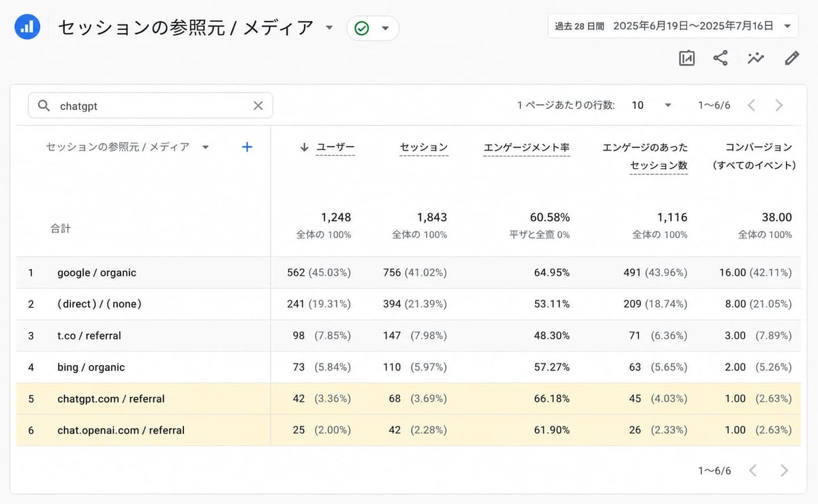Expand the data quality status dropdown arrow
This screenshot has width=818, height=504.
385,29
